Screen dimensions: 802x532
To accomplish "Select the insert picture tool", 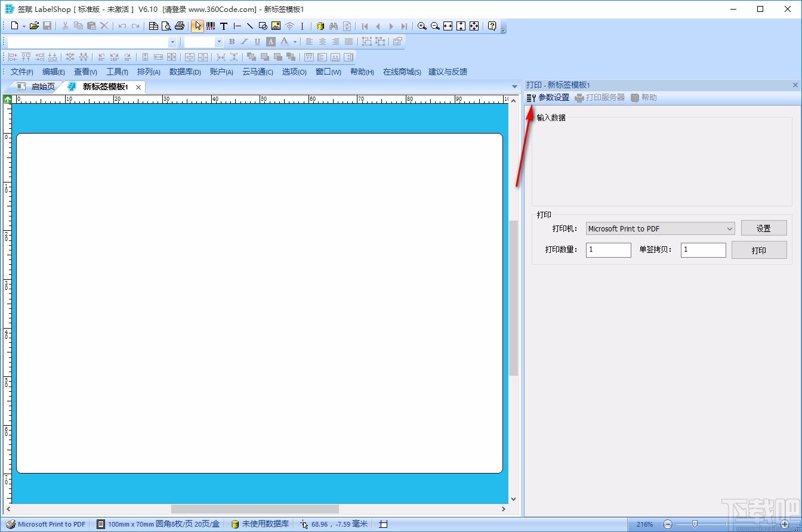I will click(x=276, y=26).
